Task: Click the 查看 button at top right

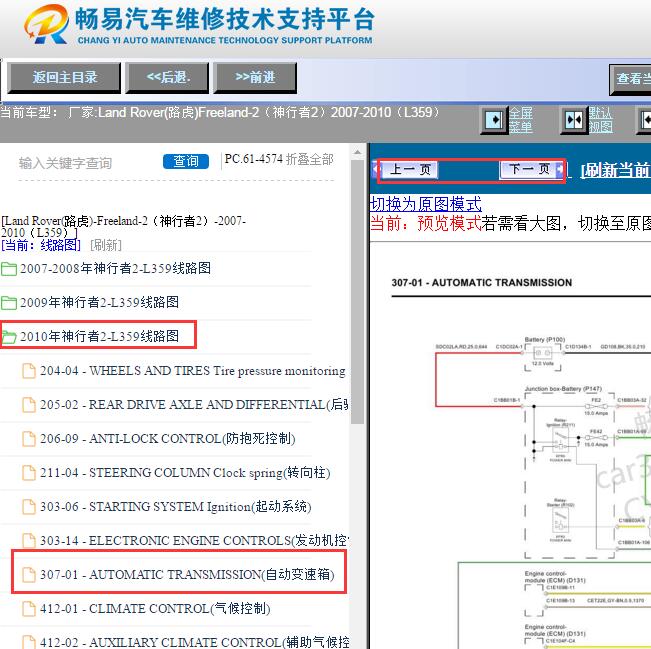Action: click(x=630, y=79)
